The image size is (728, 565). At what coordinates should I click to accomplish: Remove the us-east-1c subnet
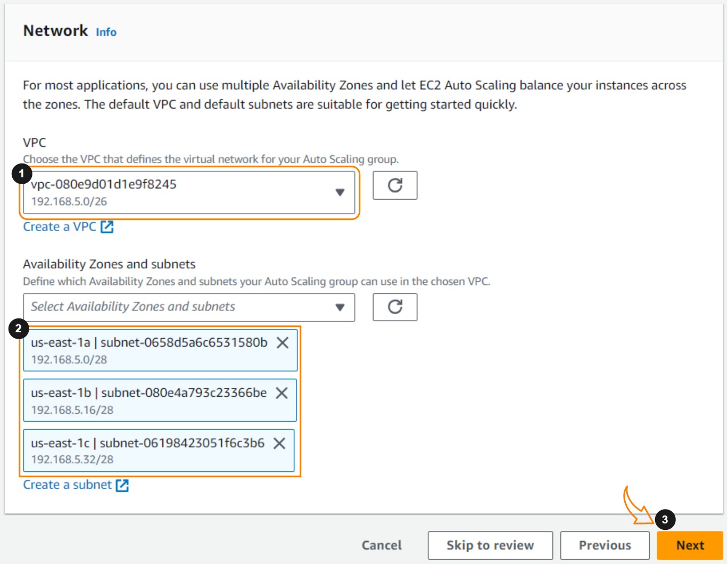(x=279, y=443)
